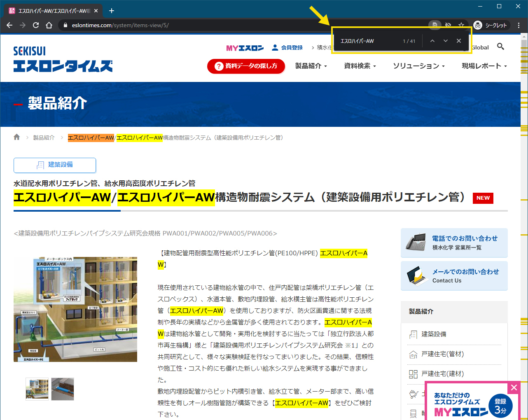Click the find bar search text field
The height and width of the screenshot is (420, 528).
tap(369, 41)
